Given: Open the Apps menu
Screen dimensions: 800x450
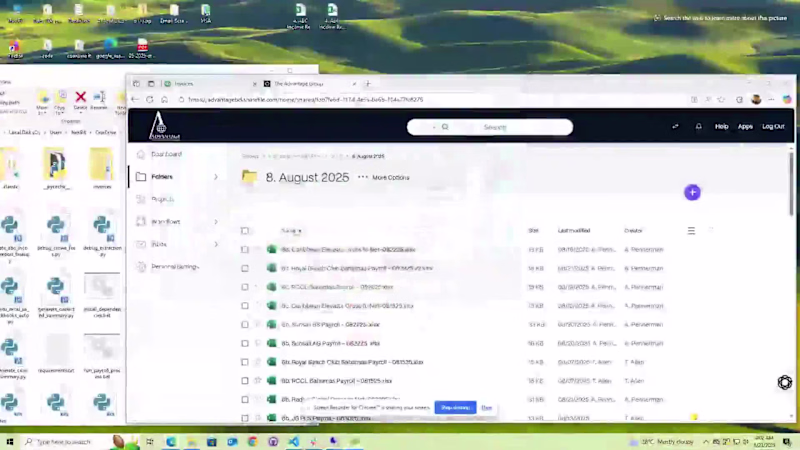Looking at the screenshot, I should pos(745,127).
